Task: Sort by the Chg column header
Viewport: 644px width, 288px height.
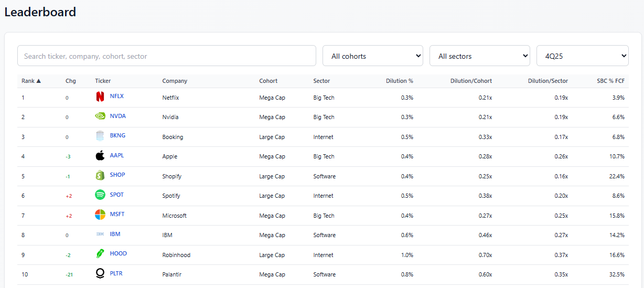Action: (x=71, y=81)
